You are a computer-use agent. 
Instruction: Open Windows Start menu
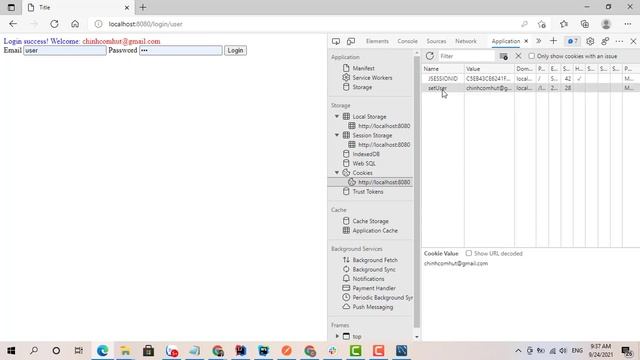click(11, 351)
